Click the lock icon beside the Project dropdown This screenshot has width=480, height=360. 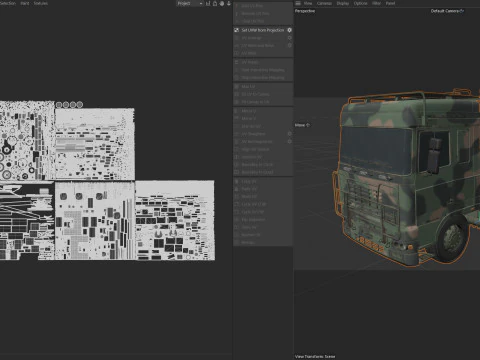click(x=215, y=3)
